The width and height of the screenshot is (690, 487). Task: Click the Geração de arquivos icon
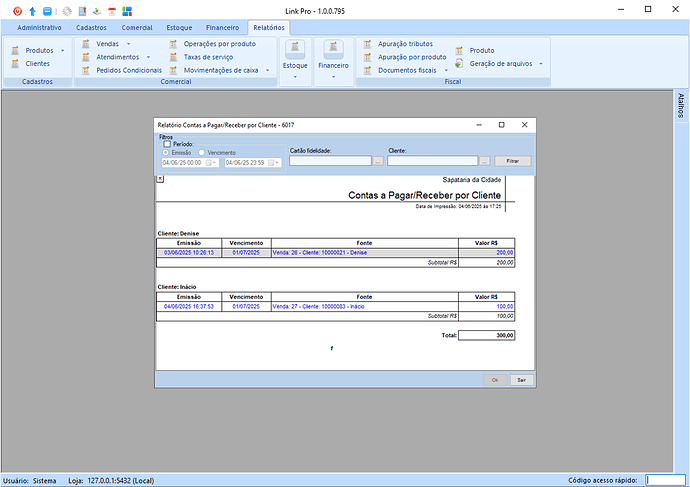tap(459, 63)
